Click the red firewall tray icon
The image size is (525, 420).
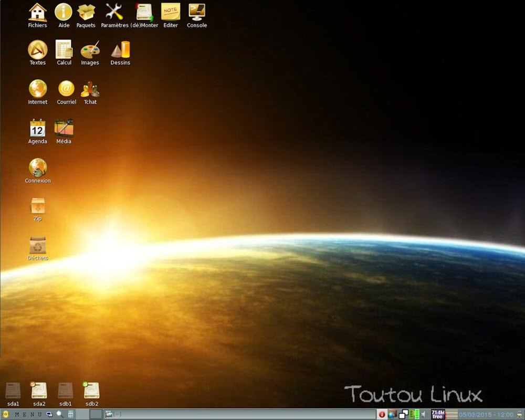pyautogui.click(x=382, y=414)
